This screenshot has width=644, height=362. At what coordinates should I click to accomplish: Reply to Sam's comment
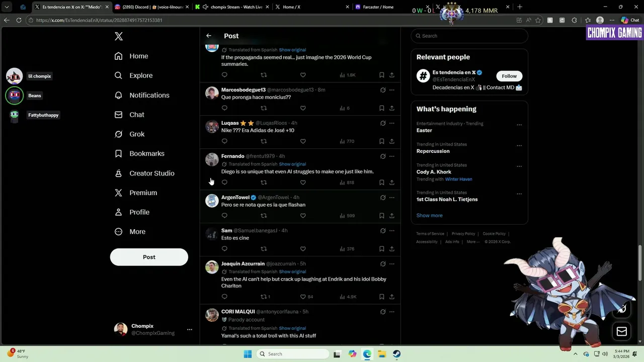pyautogui.click(x=224, y=249)
